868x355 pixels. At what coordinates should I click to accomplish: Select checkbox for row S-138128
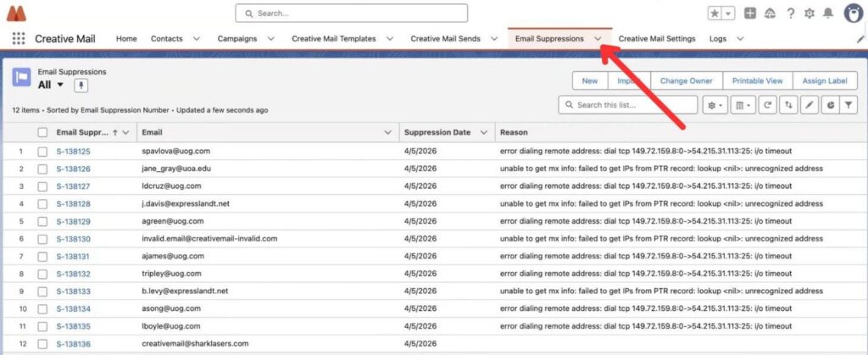(x=42, y=204)
